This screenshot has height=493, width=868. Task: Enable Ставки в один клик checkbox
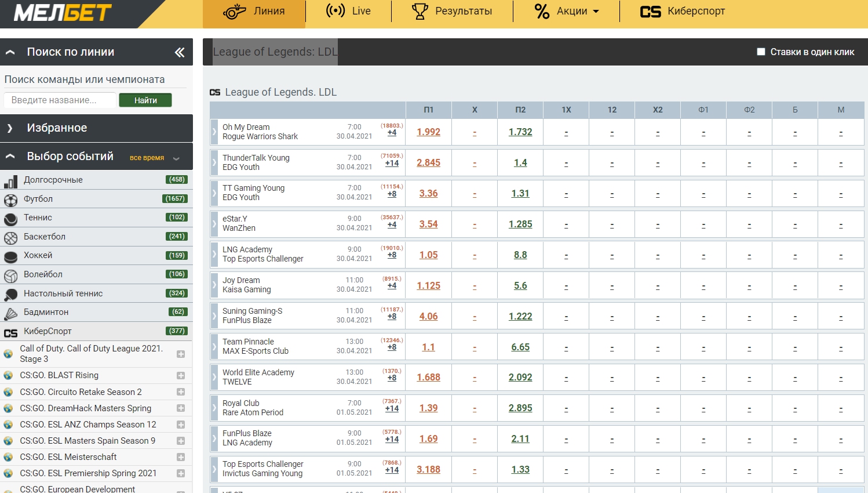pyautogui.click(x=761, y=52)
